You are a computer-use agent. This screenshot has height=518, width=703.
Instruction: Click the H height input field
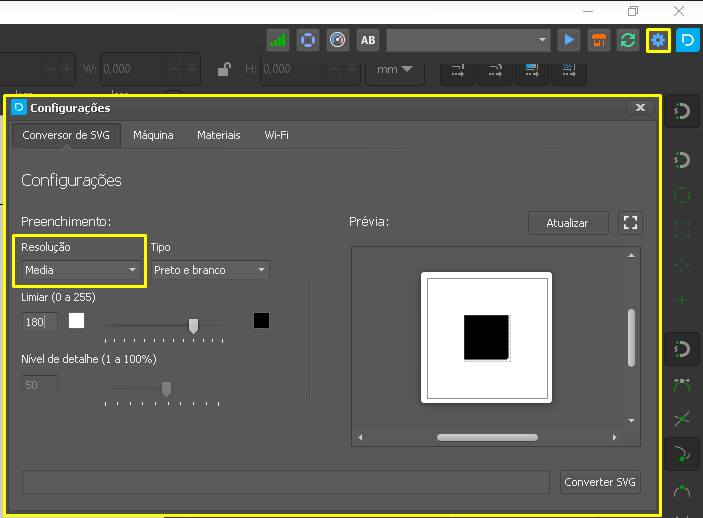click(x=294, y=69)
